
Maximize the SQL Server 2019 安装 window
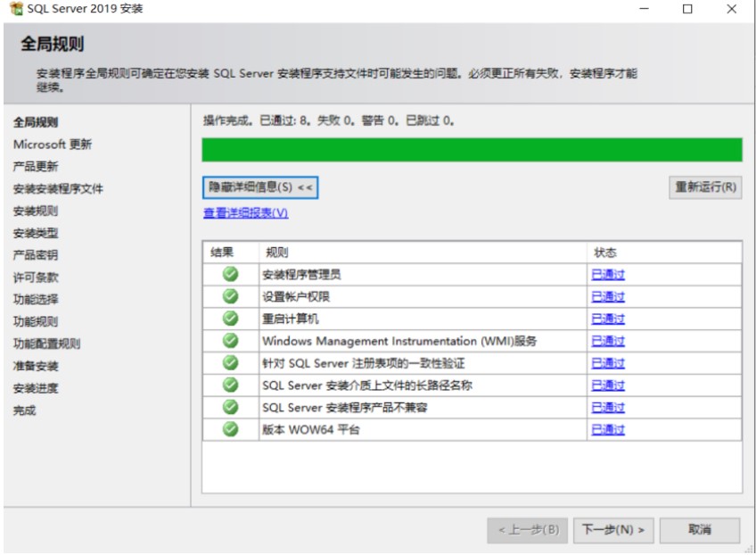pyautogui.click(x=687, y=9)
